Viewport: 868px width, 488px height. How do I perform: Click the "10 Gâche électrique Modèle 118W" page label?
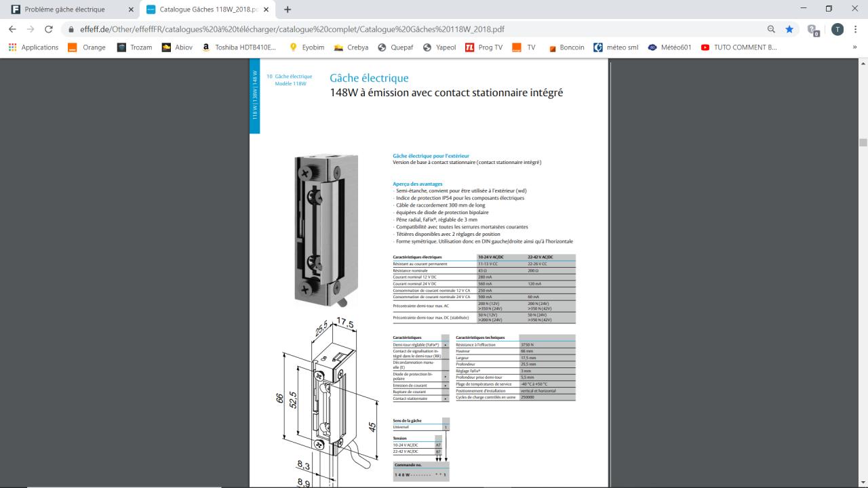(x=290, y=80)
